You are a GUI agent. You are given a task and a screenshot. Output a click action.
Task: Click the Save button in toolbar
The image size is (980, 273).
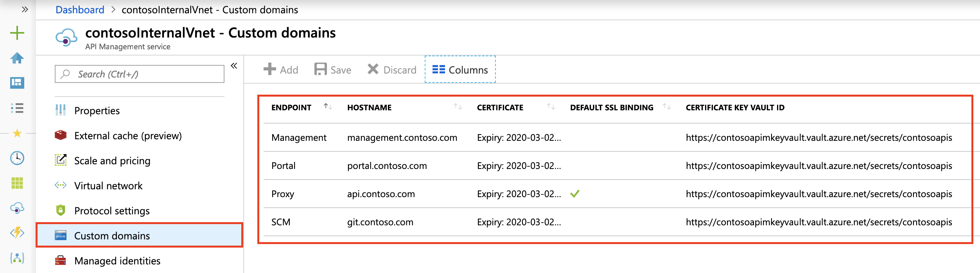point(333,70)
